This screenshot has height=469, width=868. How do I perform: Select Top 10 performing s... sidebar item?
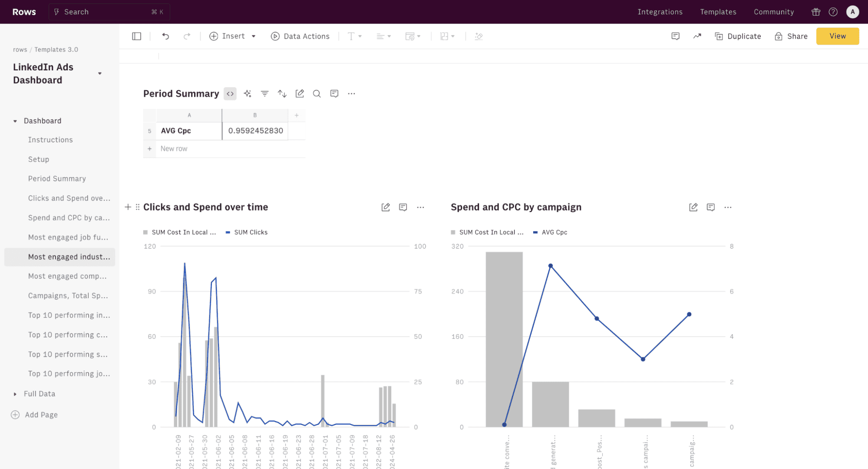point(68,354)
